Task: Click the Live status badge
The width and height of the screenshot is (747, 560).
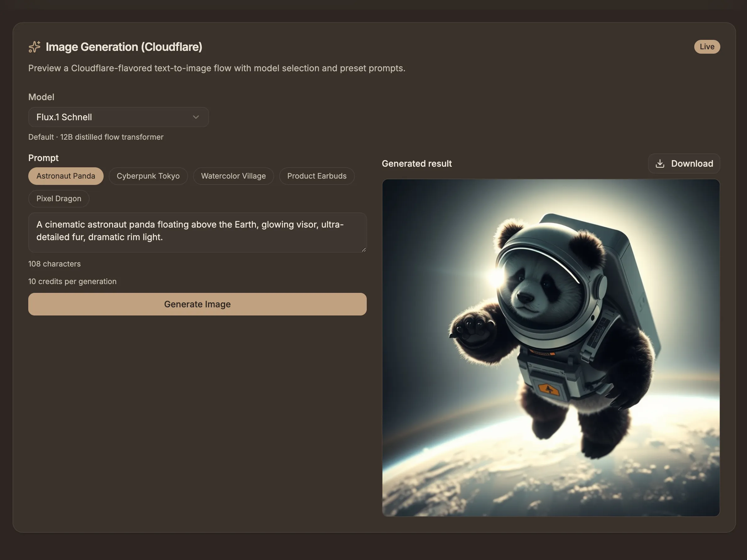Action: pos(707,46)
